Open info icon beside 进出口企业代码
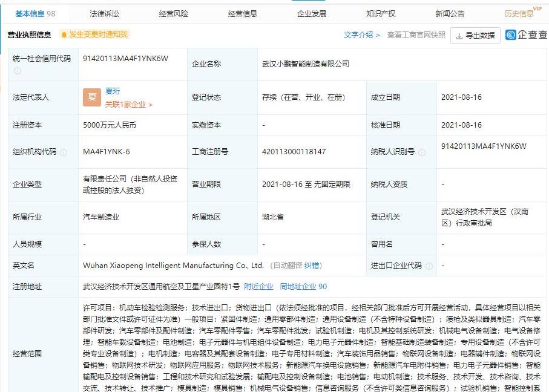The width and height of the screenshot is (549, 392). (x=429, y=266)
